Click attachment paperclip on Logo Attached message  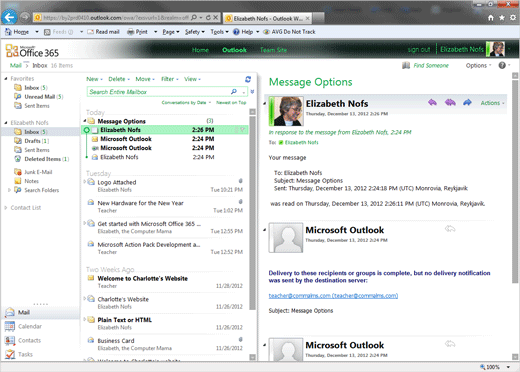[x=240, y=181]
